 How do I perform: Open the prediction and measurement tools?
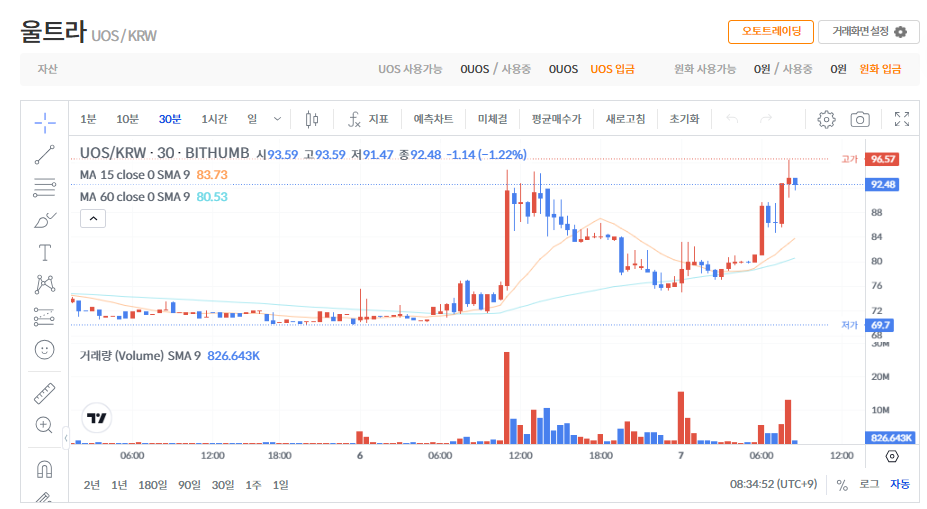tap(45, 317)
